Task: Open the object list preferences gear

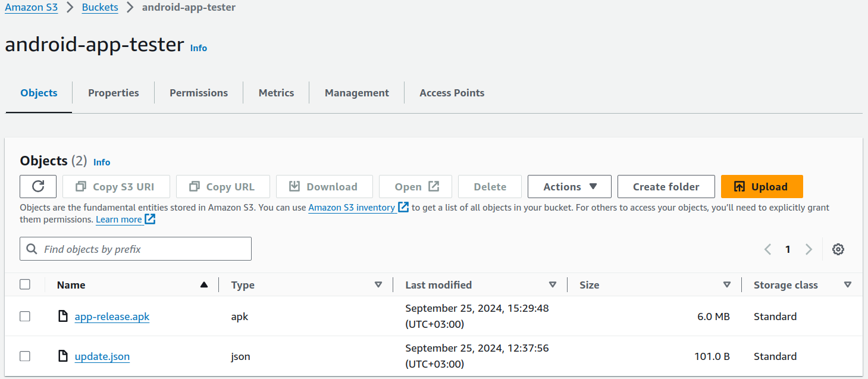Action: 838,249
